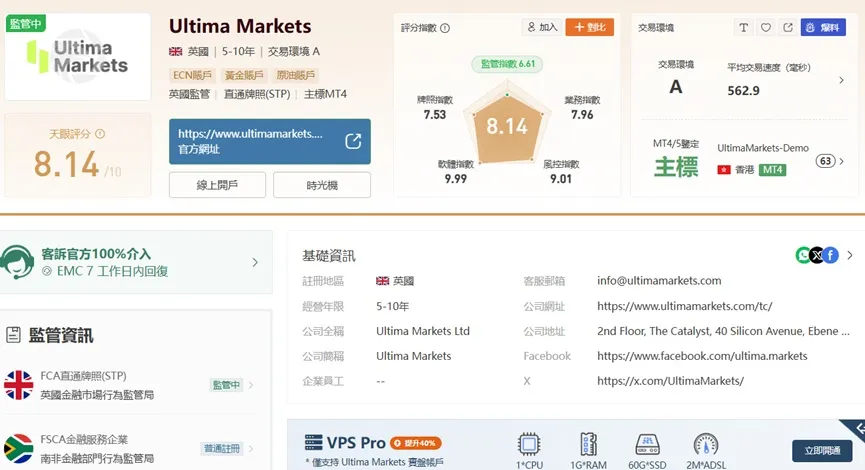This screenshot has height=470, width=865.
Task: Click the 普通註冊 status tag
Action: 222,448
